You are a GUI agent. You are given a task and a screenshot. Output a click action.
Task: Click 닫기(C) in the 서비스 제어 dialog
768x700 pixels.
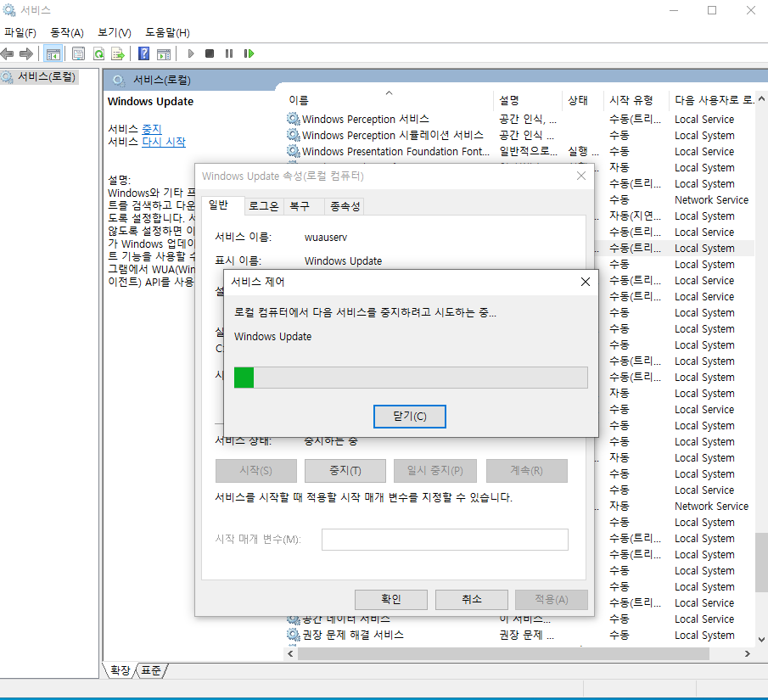pos(410,417)
